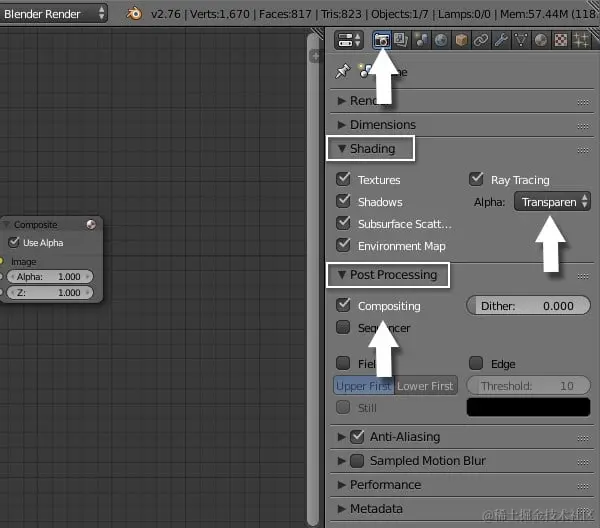Image resolution: width=600 pixels, height=528 pixels.
Task: Toggle the Compositing checkbox
Action: click(x=343, y=305)
